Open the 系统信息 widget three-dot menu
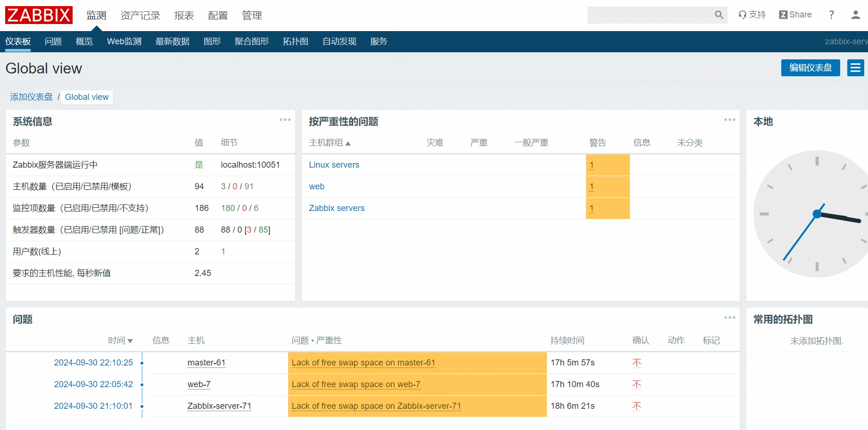This screenshot has height=430, width=868. 285,120
